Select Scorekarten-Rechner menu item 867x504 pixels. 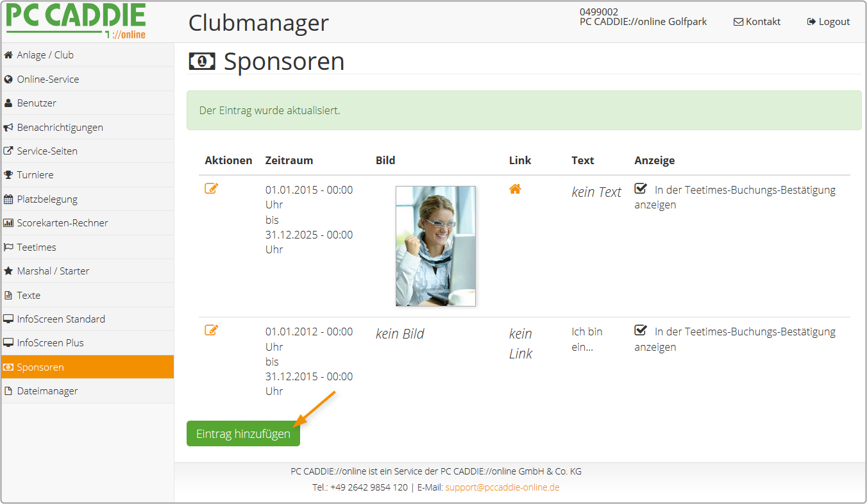pyautogui.click(x=87, y=223)
